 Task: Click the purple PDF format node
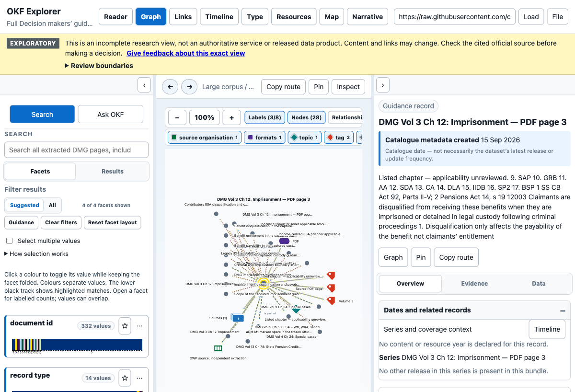[x=284, y=241]
